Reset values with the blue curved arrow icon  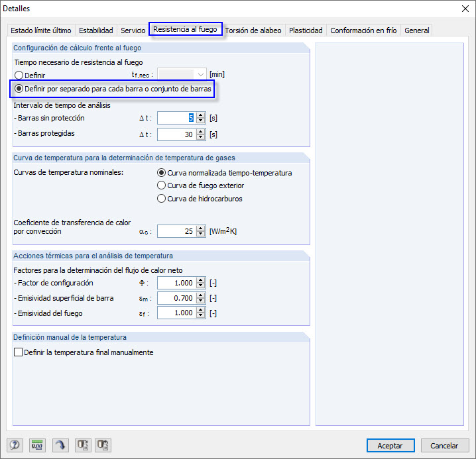coord(60,445)
